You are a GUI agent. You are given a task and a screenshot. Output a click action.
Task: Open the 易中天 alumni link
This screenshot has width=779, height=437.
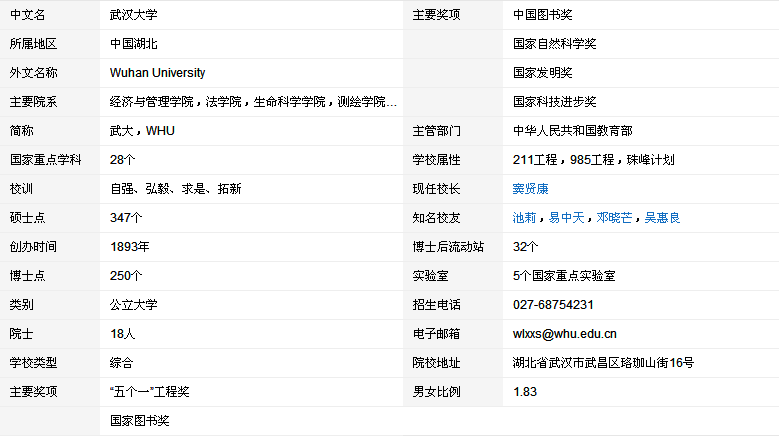(x=566, y=218)
